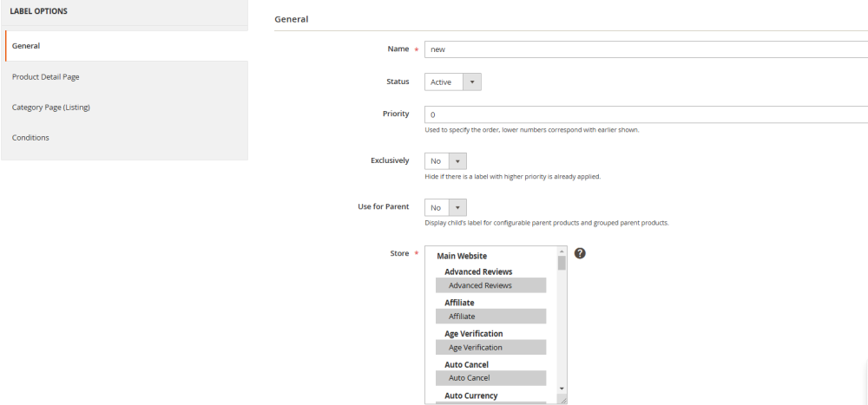Open the Status dropdown set to Active

point(453,82)
